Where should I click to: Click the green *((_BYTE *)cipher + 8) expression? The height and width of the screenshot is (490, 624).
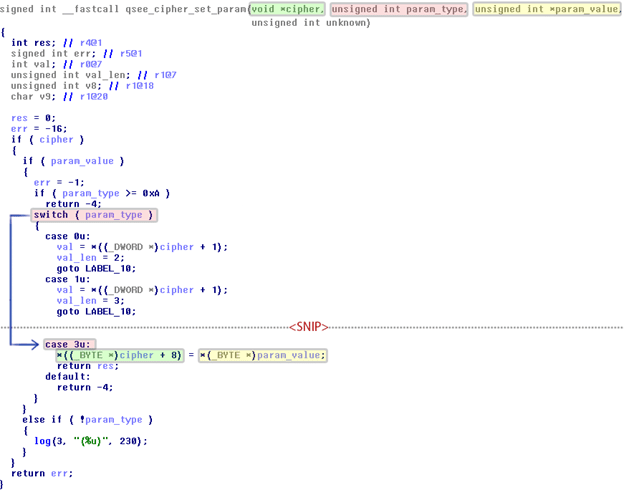click(120, 355)
